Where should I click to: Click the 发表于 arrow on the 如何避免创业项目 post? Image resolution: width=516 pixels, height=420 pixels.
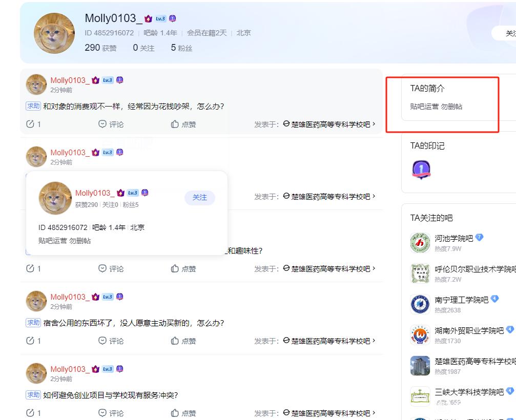click(x=374, y=413)
